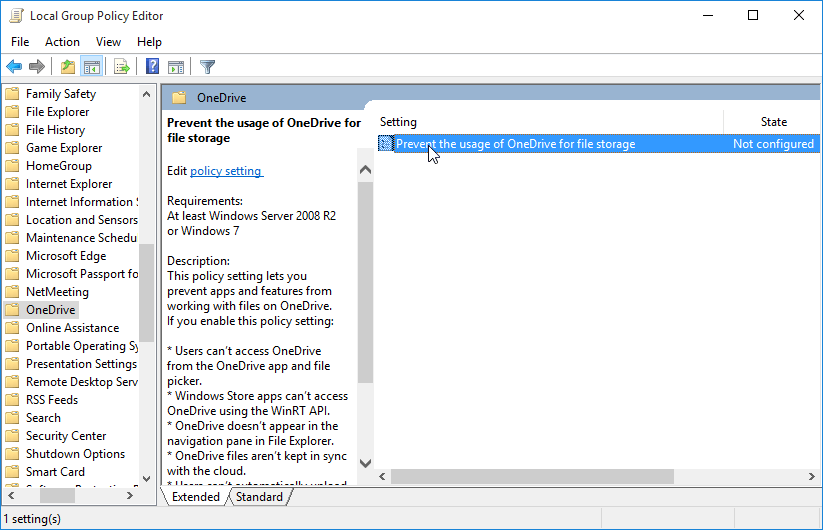Select Maintenance Scheduler in the tree

(x=81, y=238)
